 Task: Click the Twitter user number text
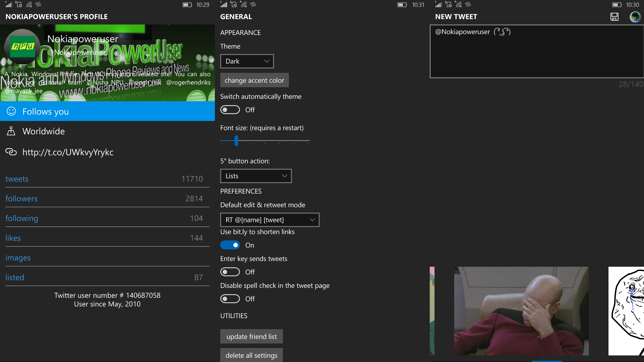point(107,295)
